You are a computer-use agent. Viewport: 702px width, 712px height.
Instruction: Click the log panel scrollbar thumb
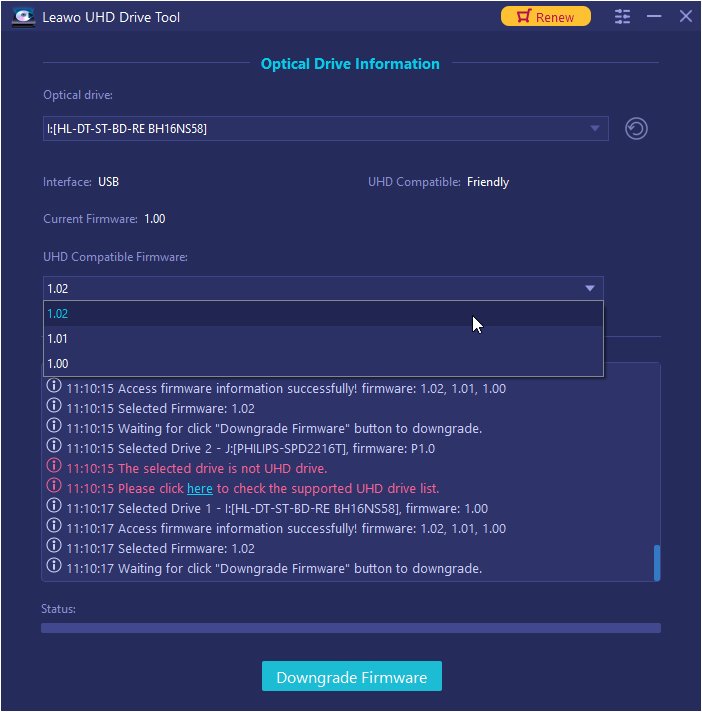point(657,562)
